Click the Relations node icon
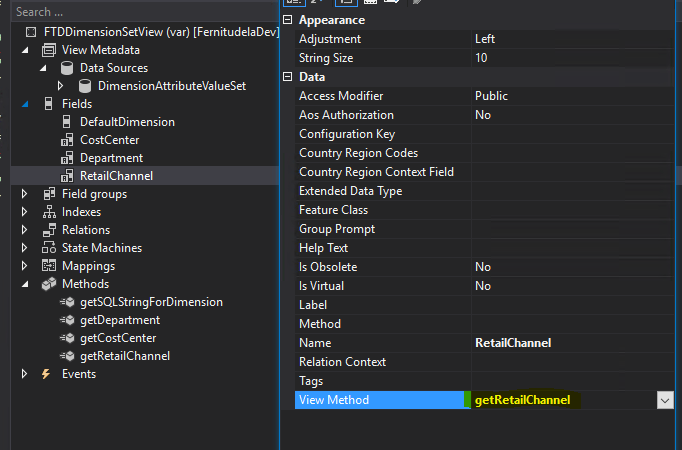 tap(48, 230)
